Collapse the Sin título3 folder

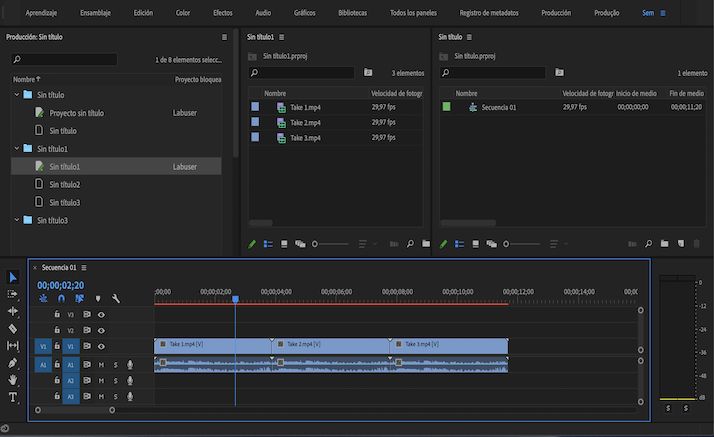coord(17,220)
